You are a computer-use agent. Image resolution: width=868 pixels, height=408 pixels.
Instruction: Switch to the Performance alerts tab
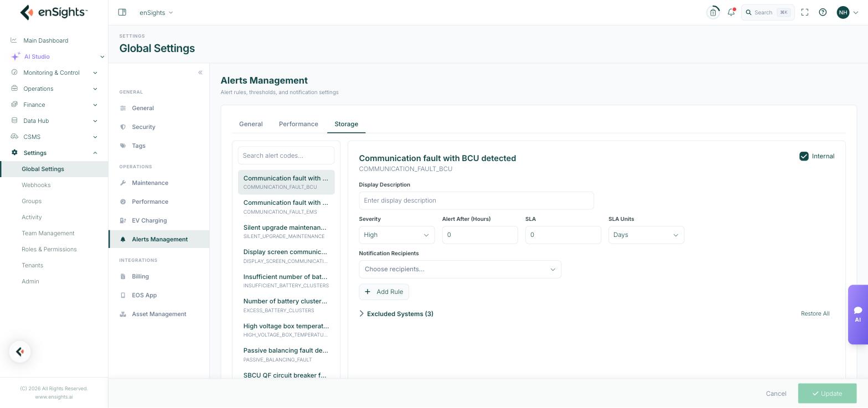[298, 124]
